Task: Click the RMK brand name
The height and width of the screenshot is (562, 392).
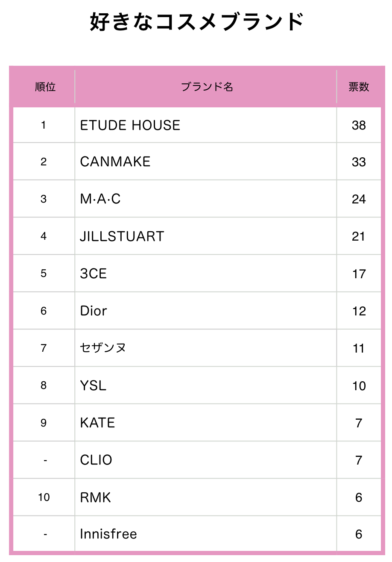Action: 96,497
